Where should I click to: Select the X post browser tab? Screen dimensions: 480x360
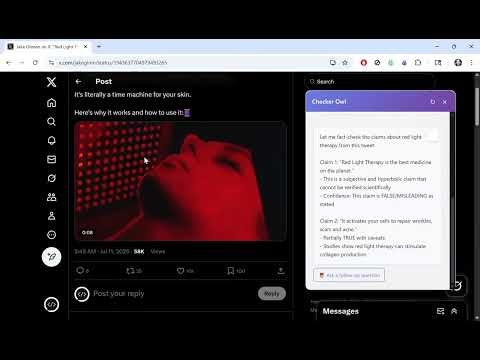coord(48,47)
